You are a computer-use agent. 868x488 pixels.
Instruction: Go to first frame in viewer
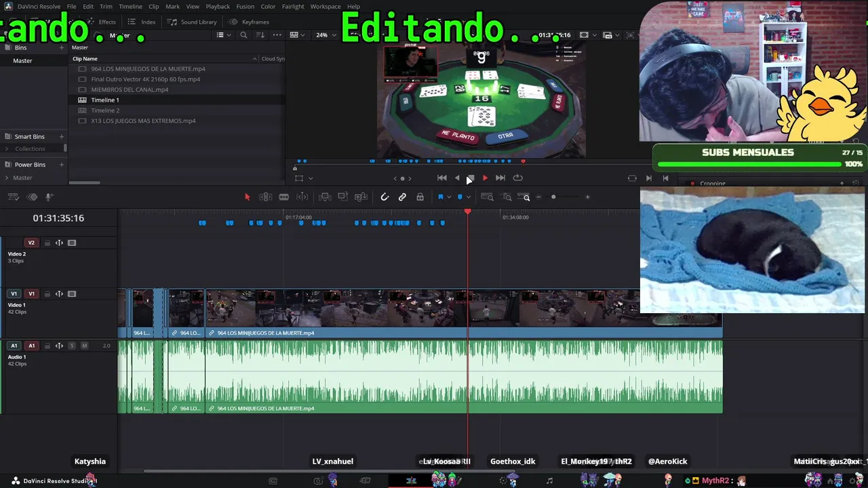[442, 178]
